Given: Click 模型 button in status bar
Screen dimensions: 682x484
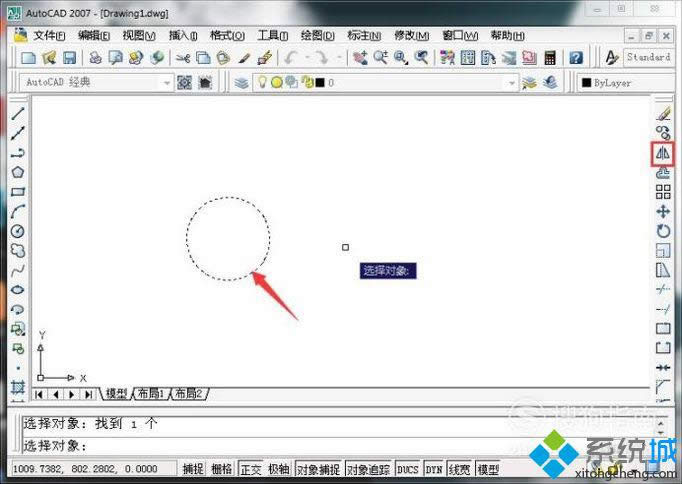Looking at the screenshot, I should point(488,469).
